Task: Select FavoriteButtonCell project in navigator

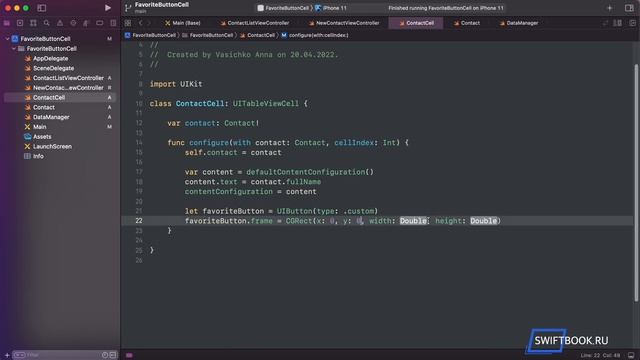Action: (45, 39)
